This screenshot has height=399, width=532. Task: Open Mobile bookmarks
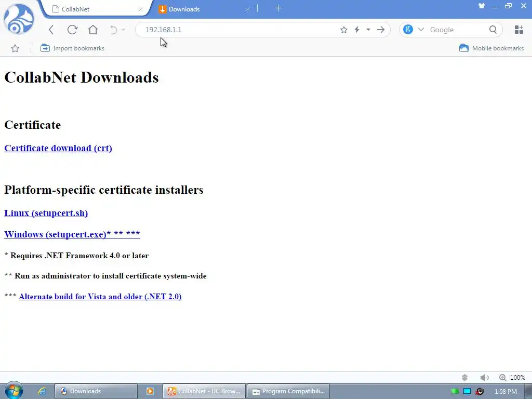(x=491, y=48)
